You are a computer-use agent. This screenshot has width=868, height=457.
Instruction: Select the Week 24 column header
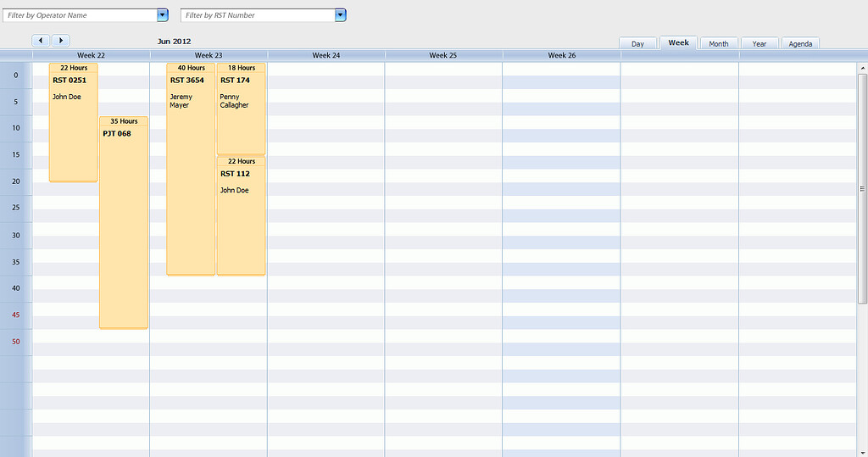click(326, 55)
